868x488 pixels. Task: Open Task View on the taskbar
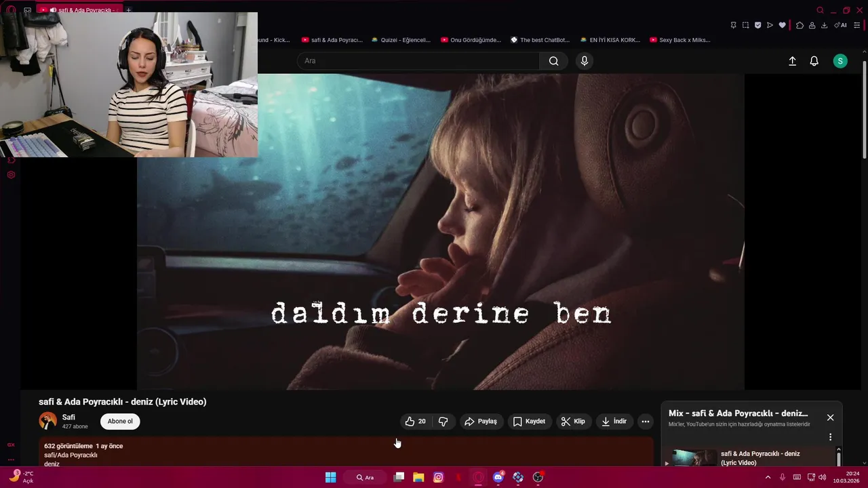[399, 477]
